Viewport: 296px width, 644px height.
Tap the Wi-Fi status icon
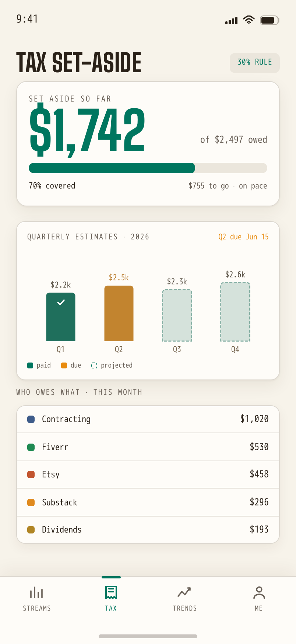pyautogui.click(x=249, y=20)
